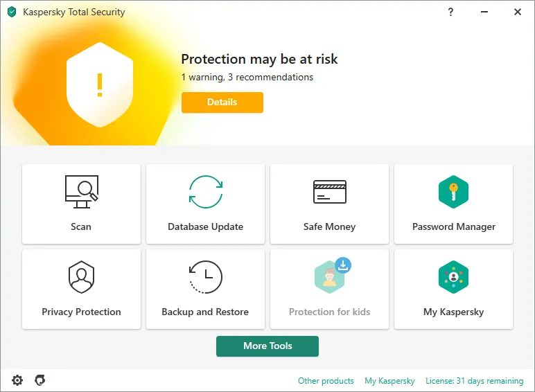
Task: Follow the Other products link
Action: (x=326, y=381)
